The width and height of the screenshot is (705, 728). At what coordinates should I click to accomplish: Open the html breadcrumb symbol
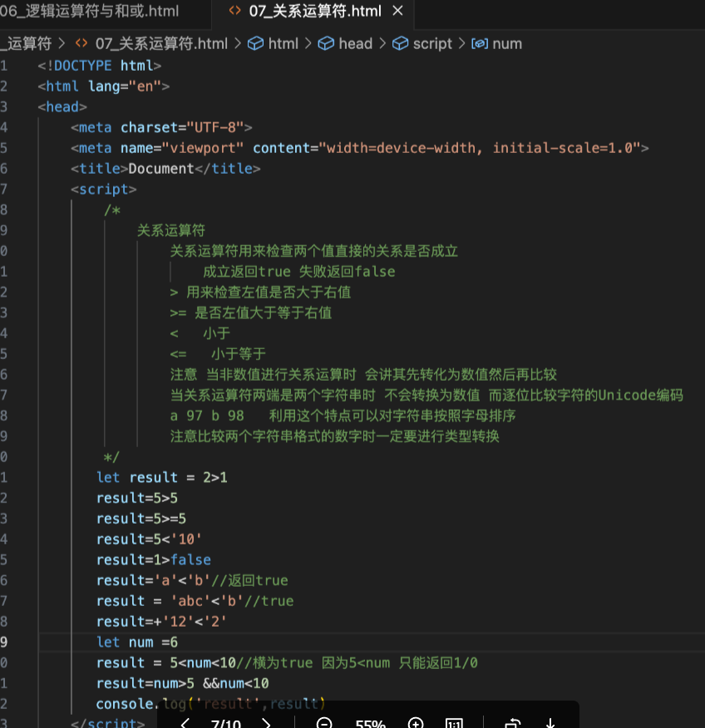coord(283,44)
